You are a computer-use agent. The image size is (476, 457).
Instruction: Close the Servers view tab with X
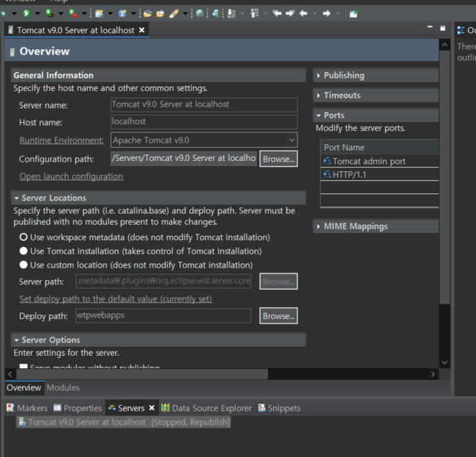point(152,408)
